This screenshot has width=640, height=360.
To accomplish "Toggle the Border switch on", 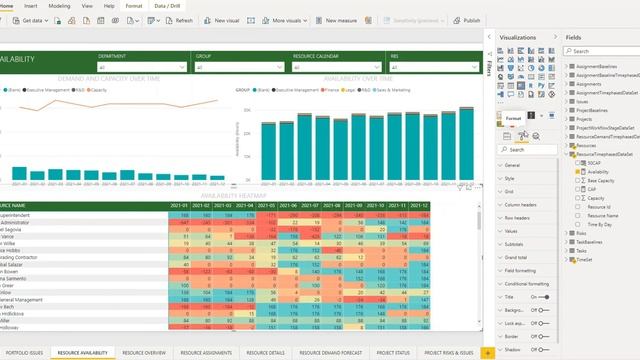I will (x=544, y=336).
